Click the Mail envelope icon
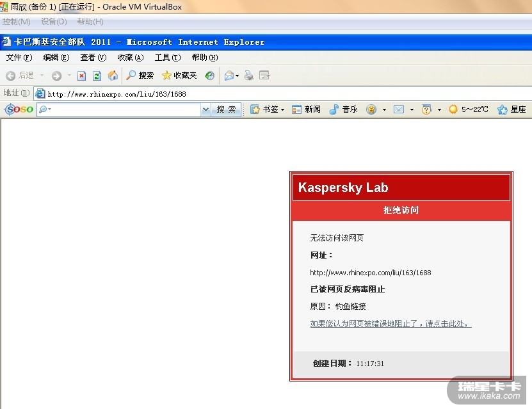The image size is (532, 409). [x=229, y=76]
